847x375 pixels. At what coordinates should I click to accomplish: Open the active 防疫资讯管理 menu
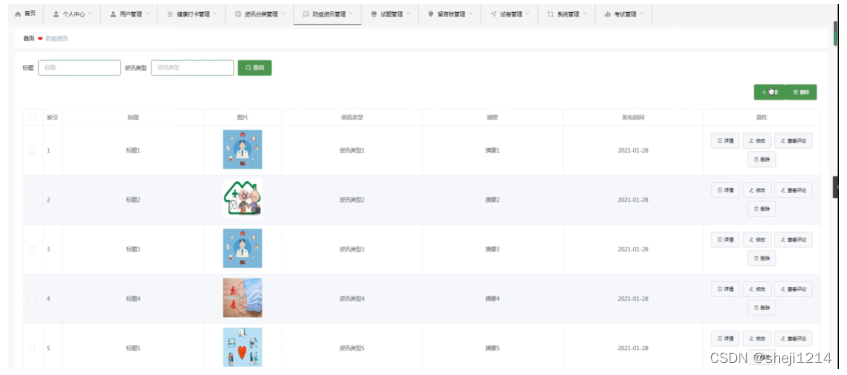pyautogui.click(x=328, y=14)
